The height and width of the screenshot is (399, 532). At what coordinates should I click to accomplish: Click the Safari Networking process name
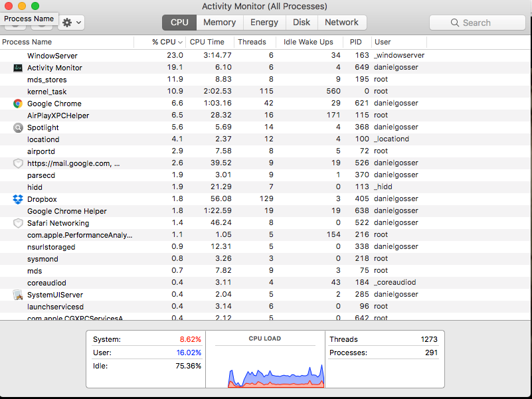58,223
